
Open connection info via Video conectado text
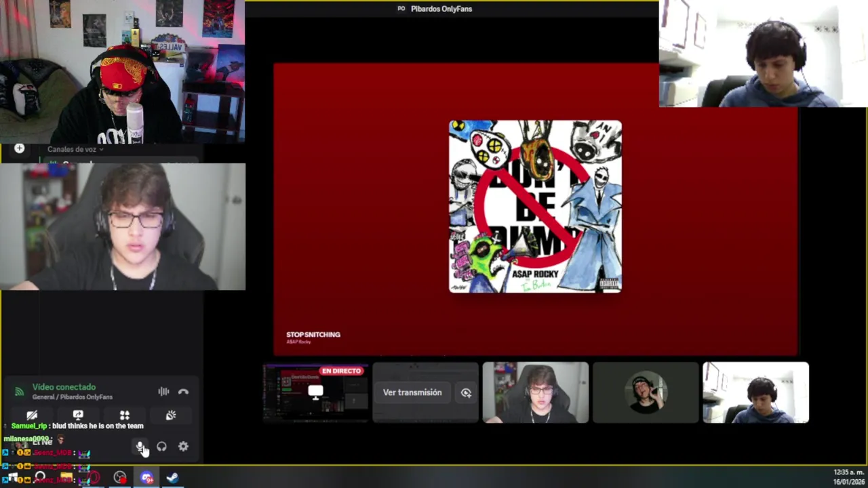point(64,387)
